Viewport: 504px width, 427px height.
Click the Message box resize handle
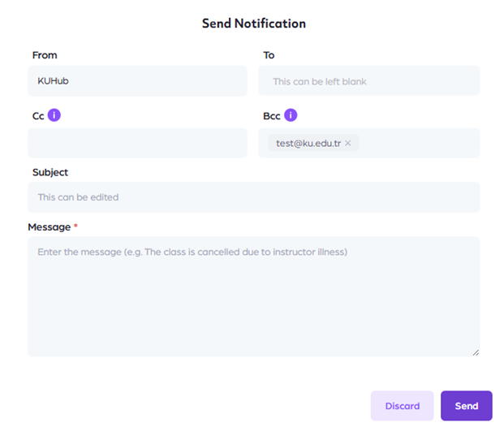click(x=476, y=352)
